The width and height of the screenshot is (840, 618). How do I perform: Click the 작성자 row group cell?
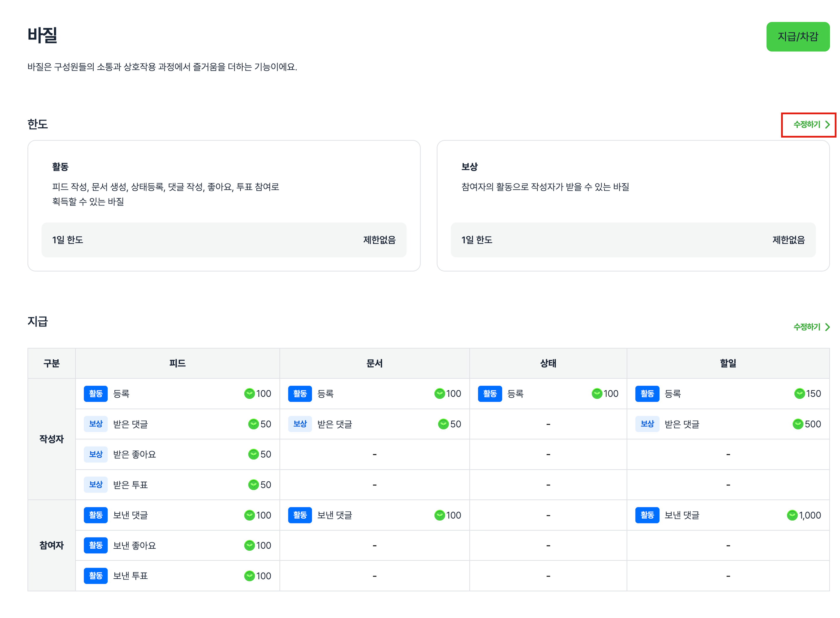coord(52,439)
